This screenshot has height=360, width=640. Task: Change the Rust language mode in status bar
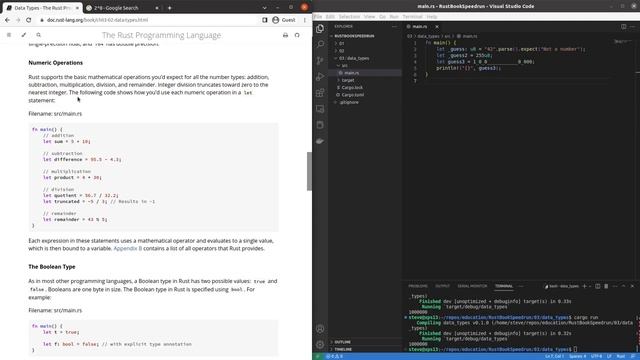pyautogui.click(x=620, y=356)
